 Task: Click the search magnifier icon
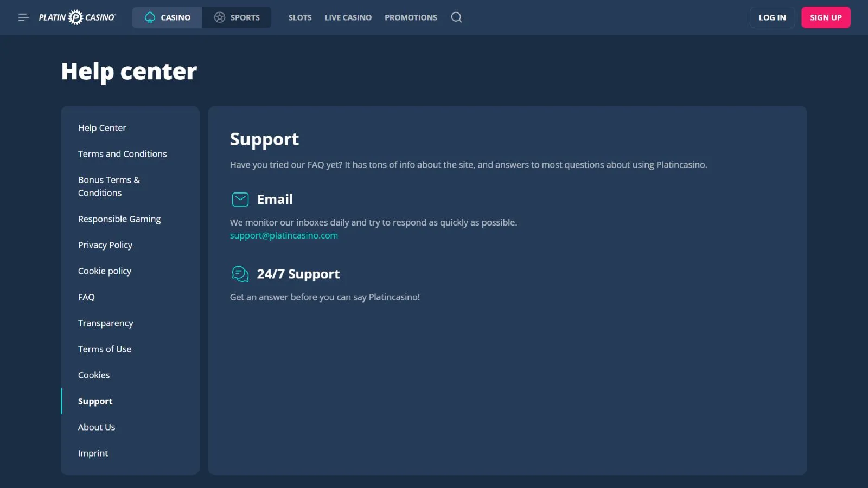[456, 17]
